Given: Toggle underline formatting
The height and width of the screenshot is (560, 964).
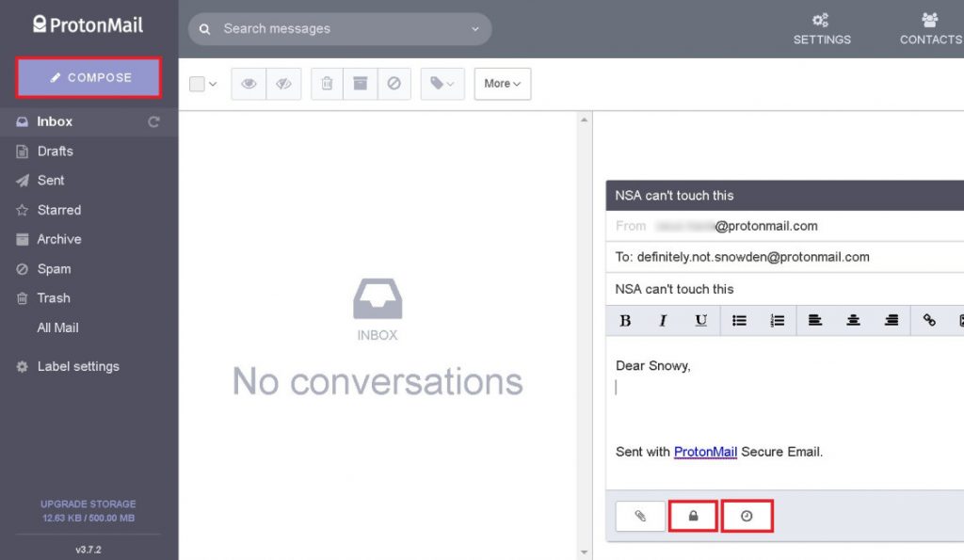Looking at the screenshot, I should click(700, 320).
